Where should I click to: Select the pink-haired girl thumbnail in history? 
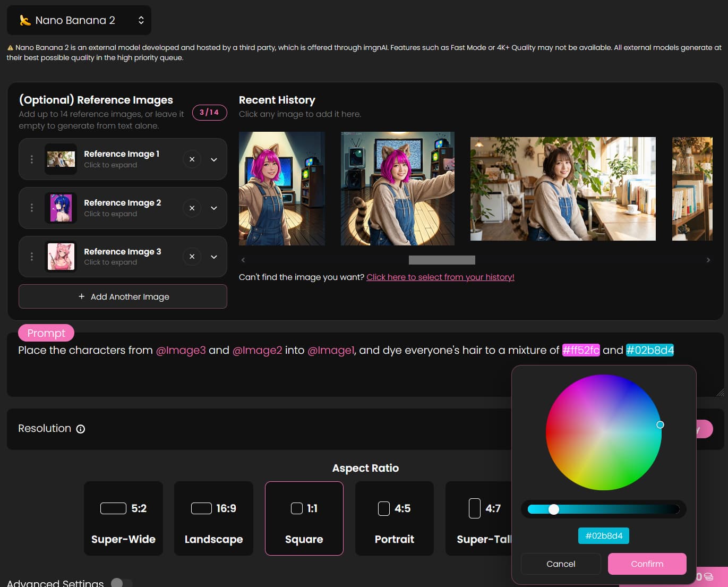(x=282, y=189)
